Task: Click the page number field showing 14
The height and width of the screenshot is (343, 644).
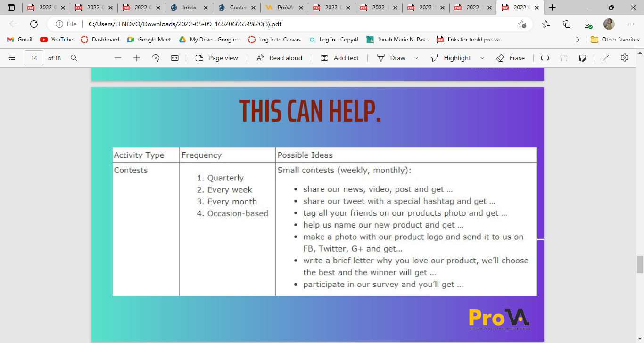Action: tap(34, 58)
